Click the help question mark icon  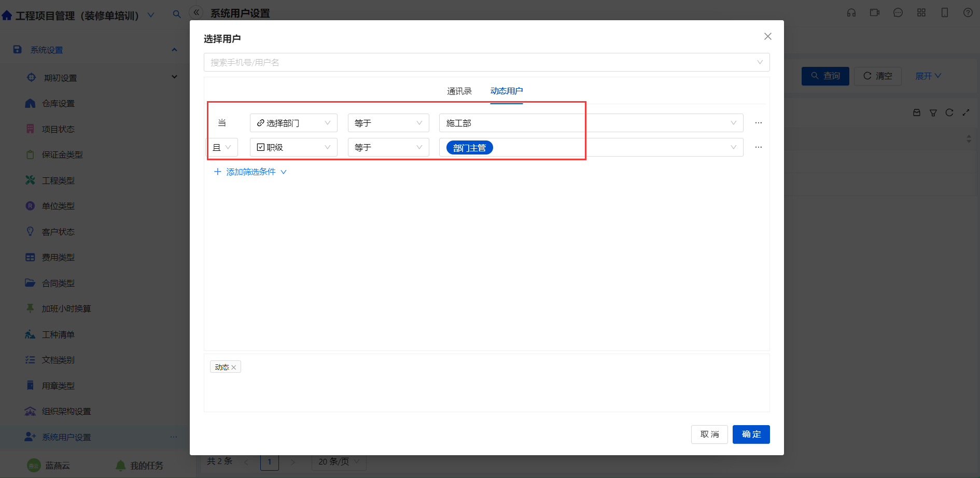(968, 13)
